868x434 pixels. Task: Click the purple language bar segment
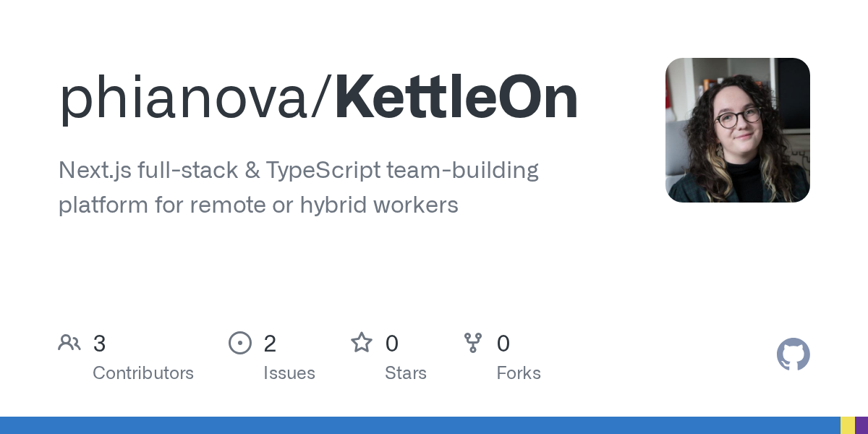(861, 425)
